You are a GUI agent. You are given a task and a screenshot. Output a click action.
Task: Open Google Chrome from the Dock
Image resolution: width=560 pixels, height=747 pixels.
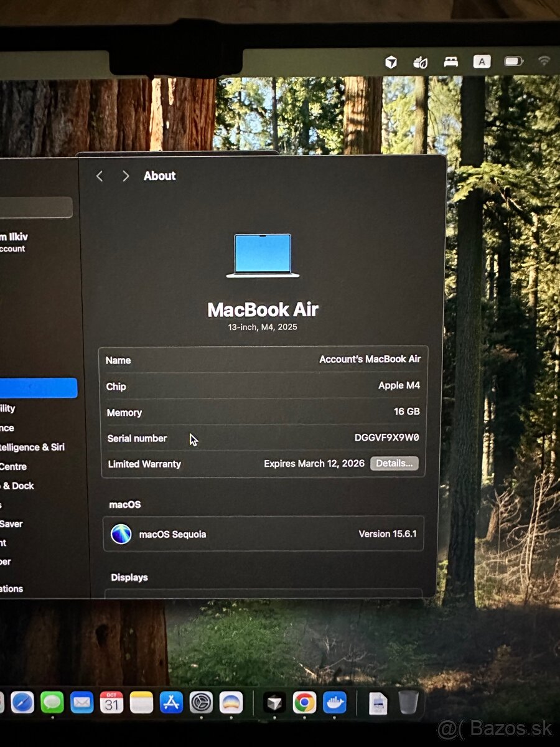pyautogui.click(x=304, y=703)
